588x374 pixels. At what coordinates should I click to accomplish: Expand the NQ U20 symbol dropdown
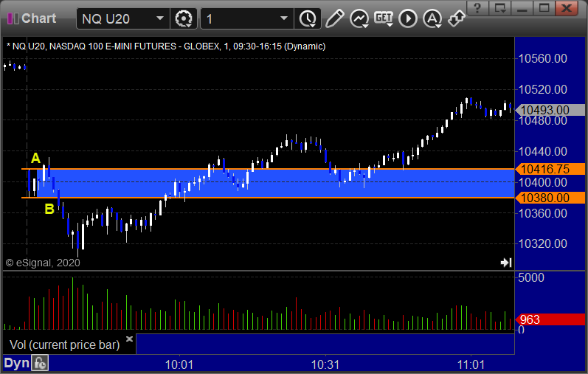point(160,18)
